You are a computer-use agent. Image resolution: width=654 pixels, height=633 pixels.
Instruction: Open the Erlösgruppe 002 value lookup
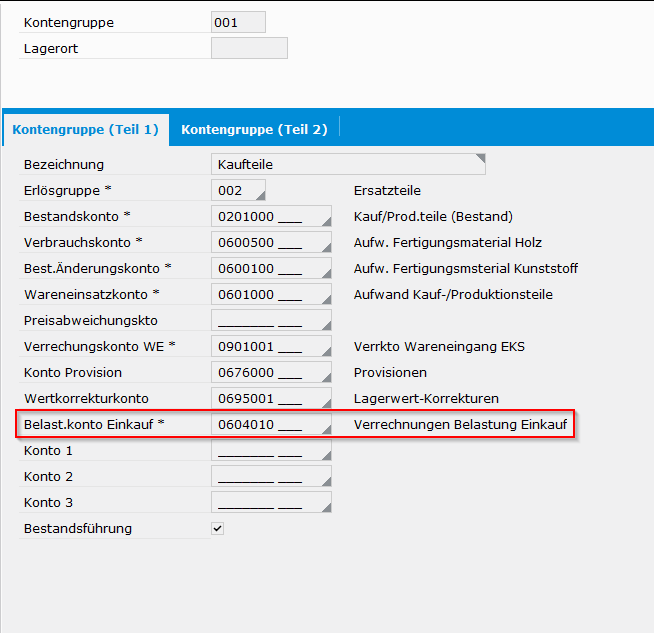(261, 196)
